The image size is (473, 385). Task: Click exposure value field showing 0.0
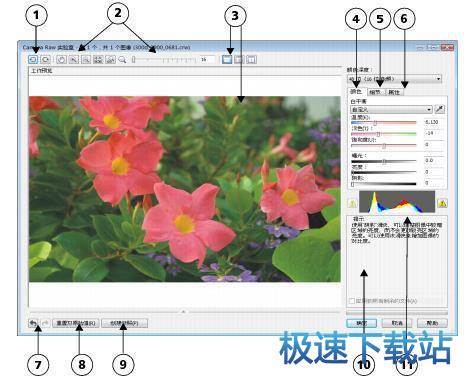pyautogui.click(x=434, y=161)
